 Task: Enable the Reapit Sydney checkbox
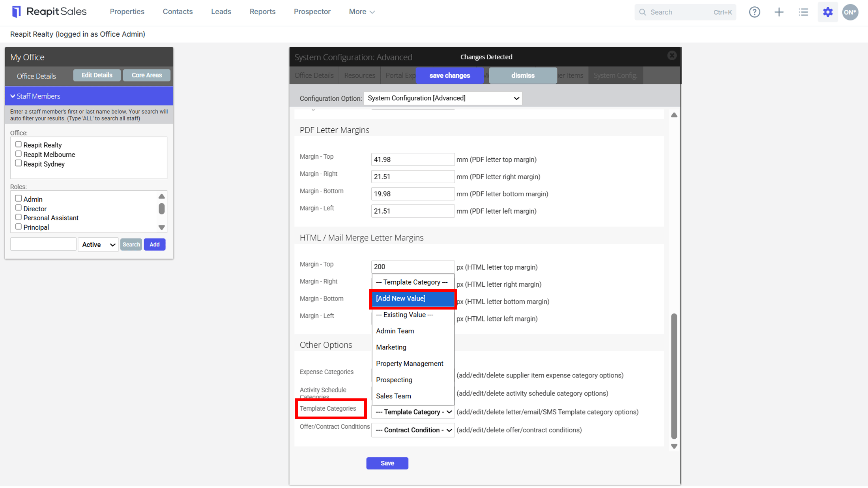pos(18,163)
